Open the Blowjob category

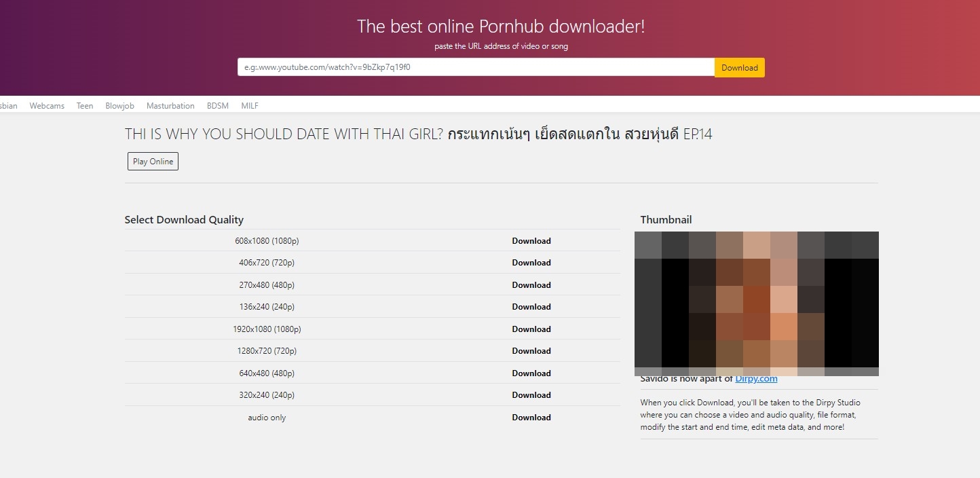[119, 106]
